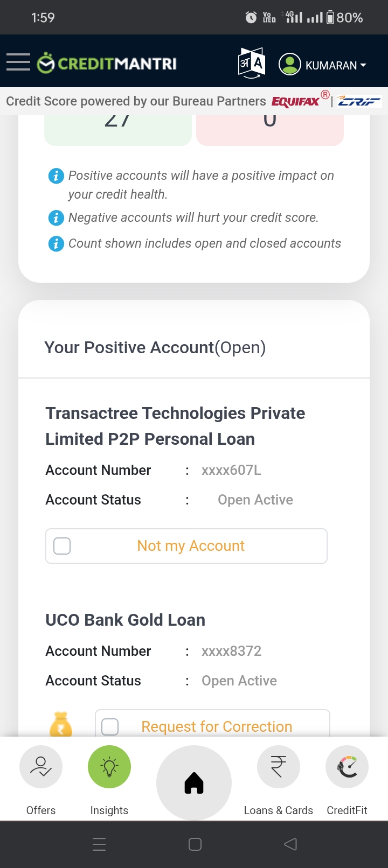Viewport: 388px width, 868px height.
Task: Tap the language translate icon
Action: coord(252,64)
